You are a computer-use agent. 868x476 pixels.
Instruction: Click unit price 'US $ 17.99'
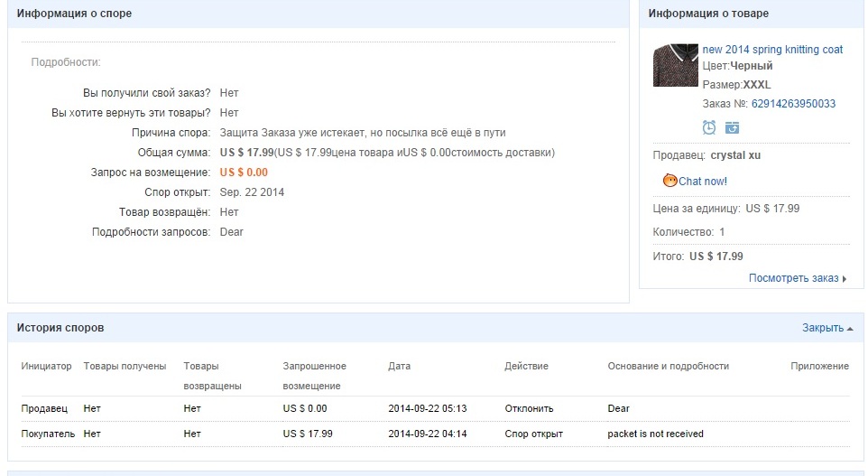[x=772, y=209]
